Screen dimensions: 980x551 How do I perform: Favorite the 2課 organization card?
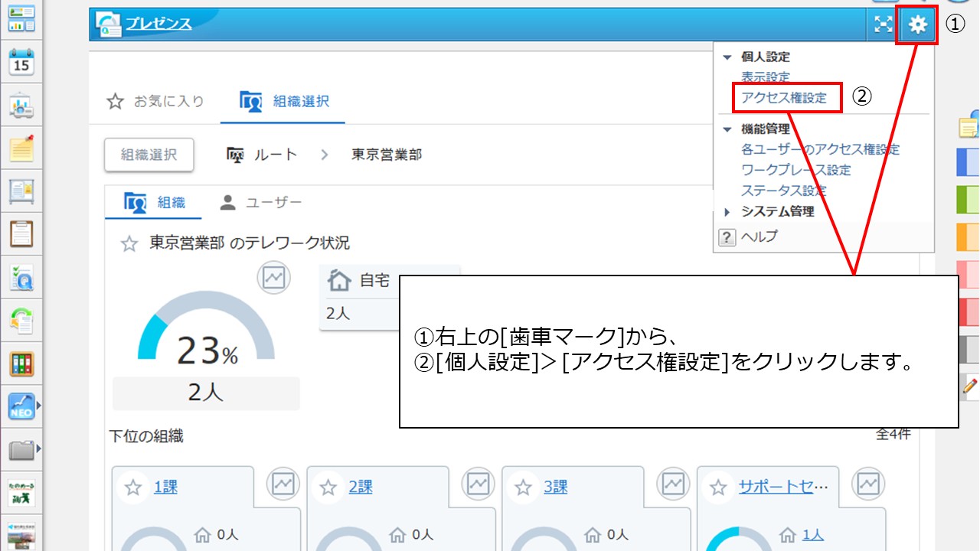328,487
